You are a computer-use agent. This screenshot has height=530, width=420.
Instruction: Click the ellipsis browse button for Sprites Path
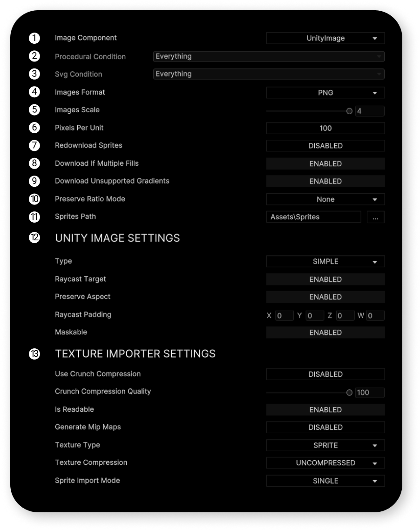click(x=375, y=217)
